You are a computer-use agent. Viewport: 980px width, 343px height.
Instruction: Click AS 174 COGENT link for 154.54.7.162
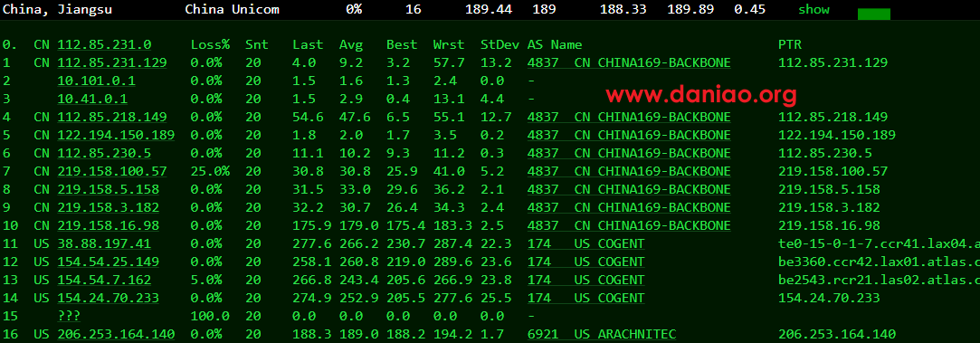pyautogui.click(x=585, y=281)
